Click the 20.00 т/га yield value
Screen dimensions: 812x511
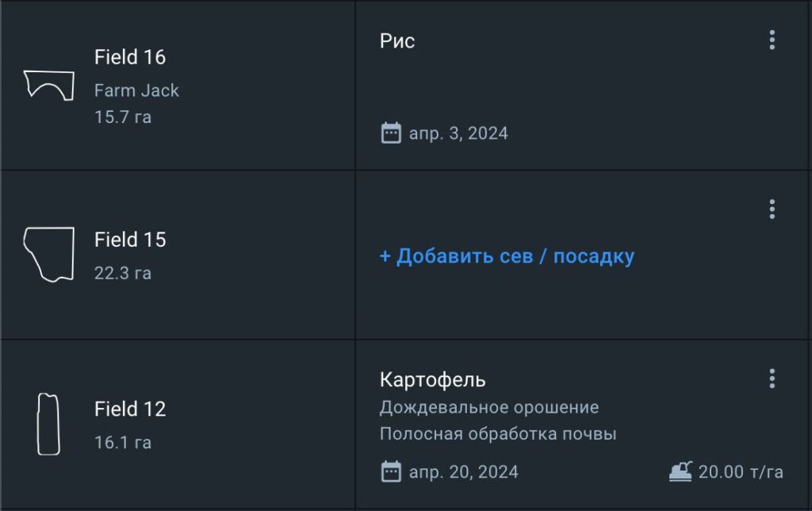pos(741,472)
